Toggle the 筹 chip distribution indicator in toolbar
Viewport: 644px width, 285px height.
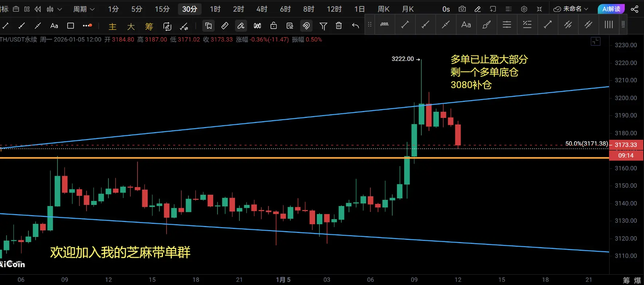[x=149, y=26]
